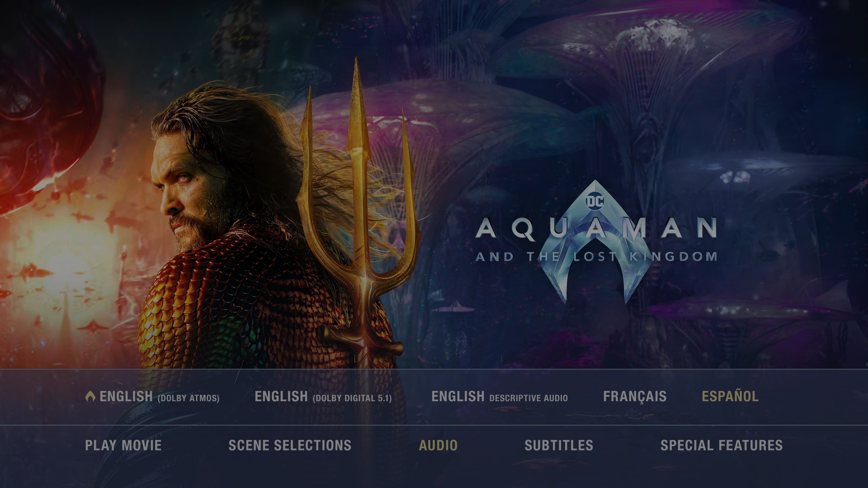Expand the Subtitles options
Image resolution: width=868 pixels, height=488 pixels.
coord(559,445)
